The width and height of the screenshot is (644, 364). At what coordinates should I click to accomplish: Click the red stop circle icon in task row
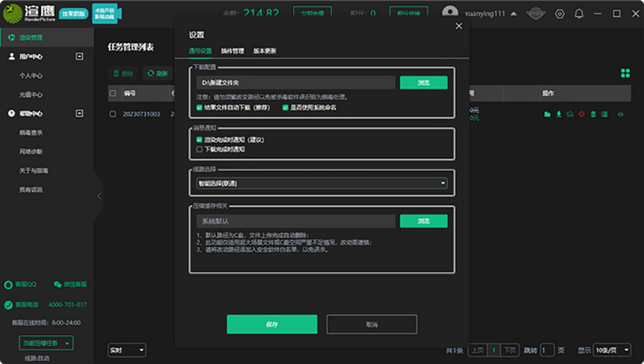click(582, 114)
